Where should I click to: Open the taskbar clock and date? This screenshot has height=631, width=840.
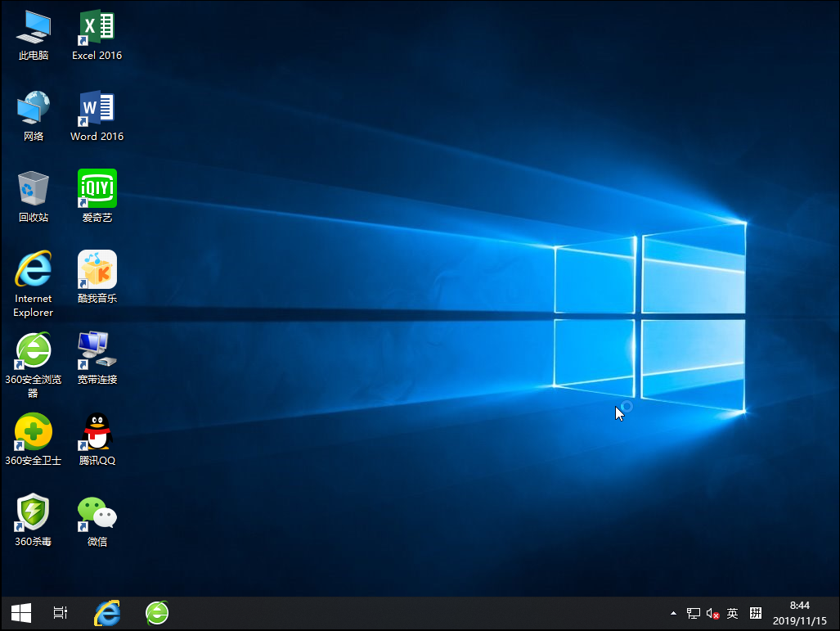coord(799,612)
